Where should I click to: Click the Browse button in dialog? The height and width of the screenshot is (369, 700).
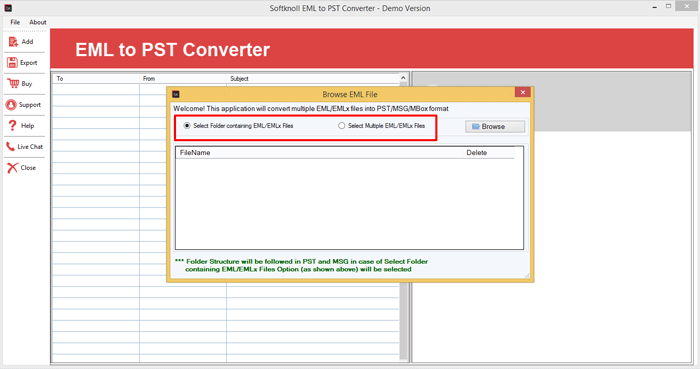pos(495,127)
